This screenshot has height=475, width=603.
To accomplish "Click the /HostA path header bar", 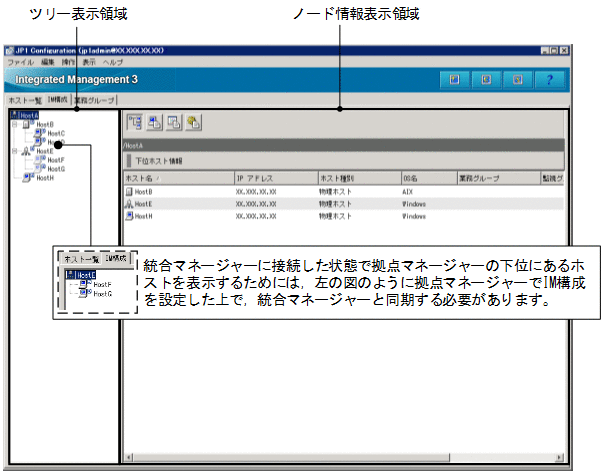I will coord(343,146).
